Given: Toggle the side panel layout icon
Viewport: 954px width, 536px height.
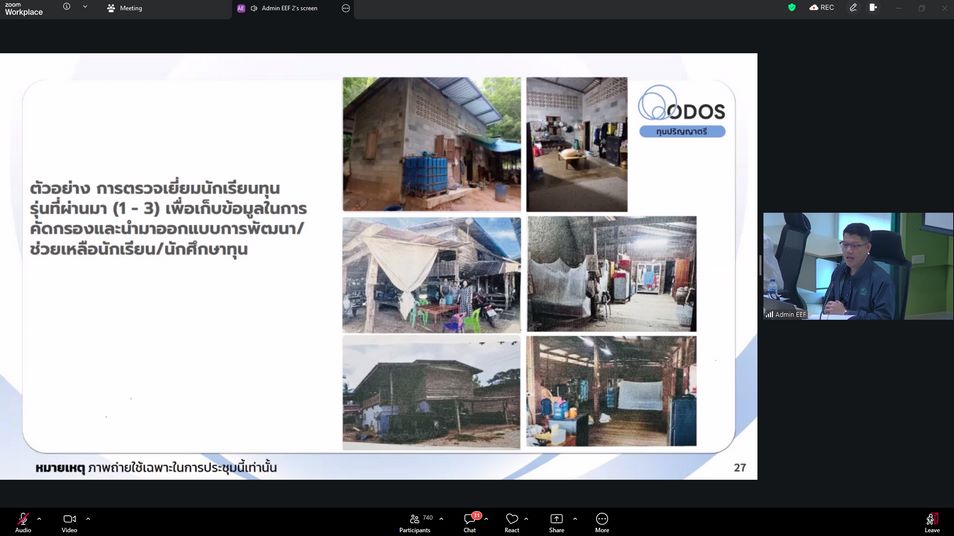Looking at the screenshot, I should (873, 7).
